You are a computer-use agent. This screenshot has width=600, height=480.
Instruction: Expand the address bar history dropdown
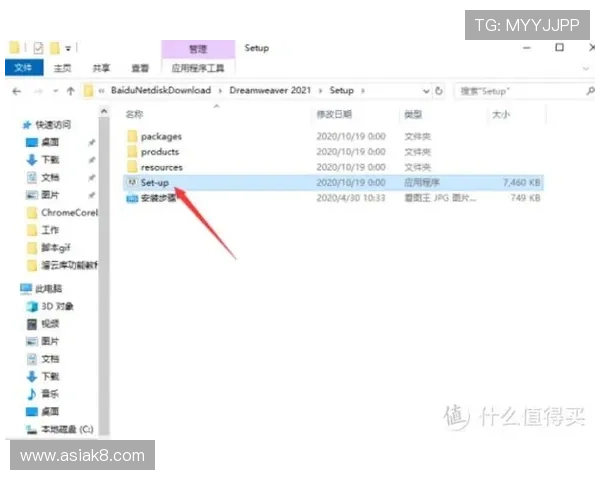click(425, 90)
